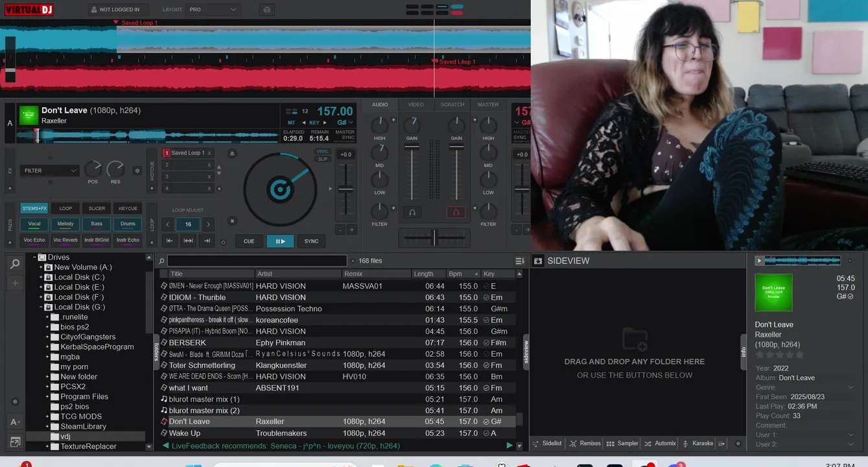Delete hotcue 1 Saved Loop 1 with X
Image resolution: width=868 pixels, height=467 pixels.
[x=209, y=153]
